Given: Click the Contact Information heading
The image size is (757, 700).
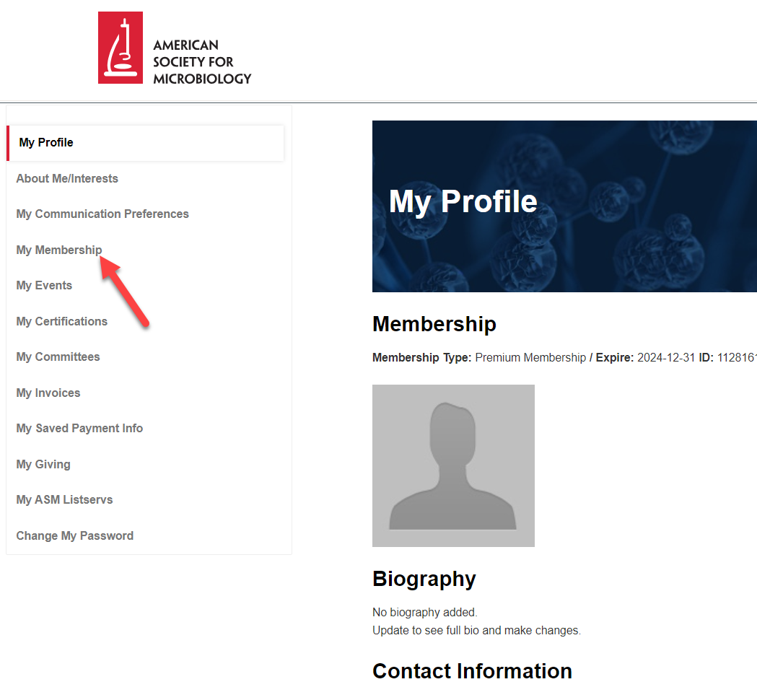Looking at the screenshot, I should (x=472, y=671).
